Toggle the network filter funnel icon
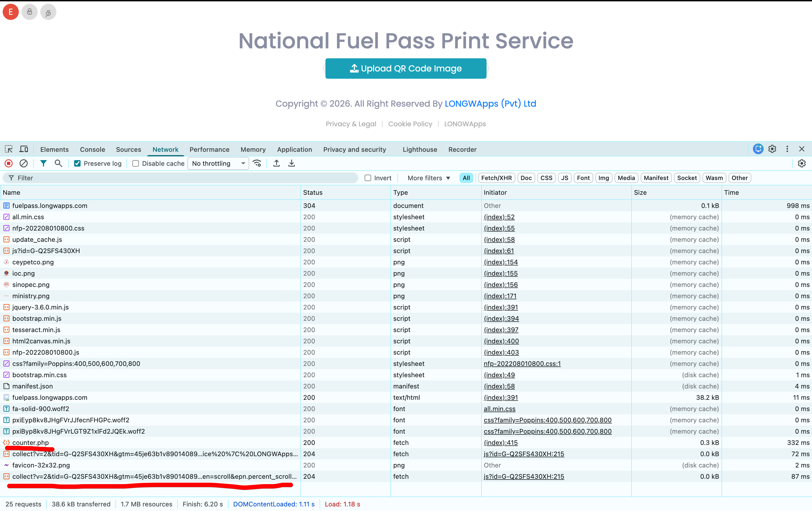This screenshot has height=511, width=812. (x=44, y=163)
